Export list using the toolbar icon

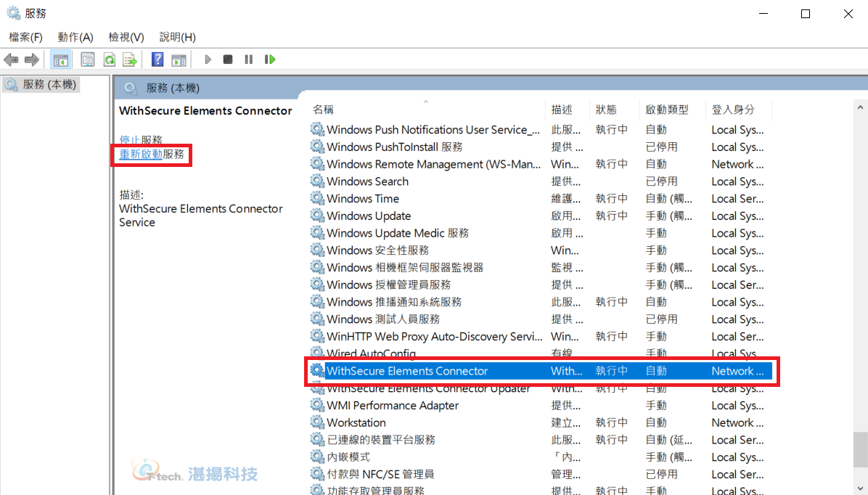[x=130, y=60]
